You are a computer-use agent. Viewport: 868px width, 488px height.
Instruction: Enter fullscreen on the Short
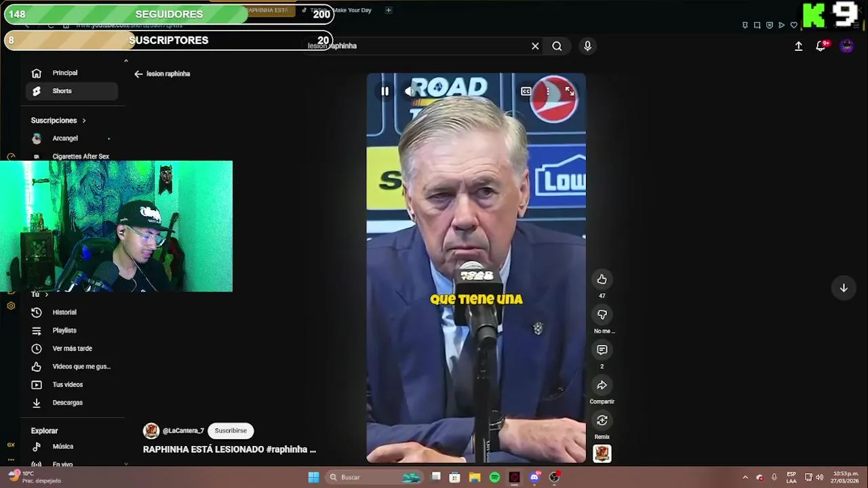[570, 91]
